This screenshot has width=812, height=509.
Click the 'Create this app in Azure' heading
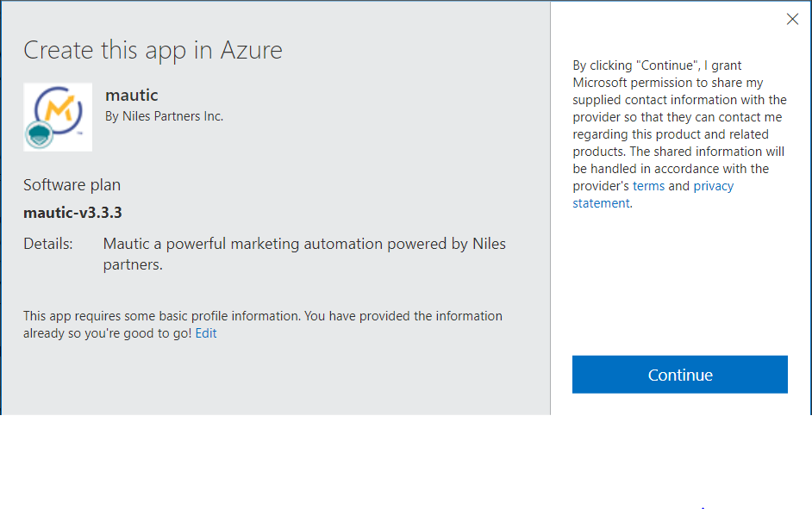point(153,50)
